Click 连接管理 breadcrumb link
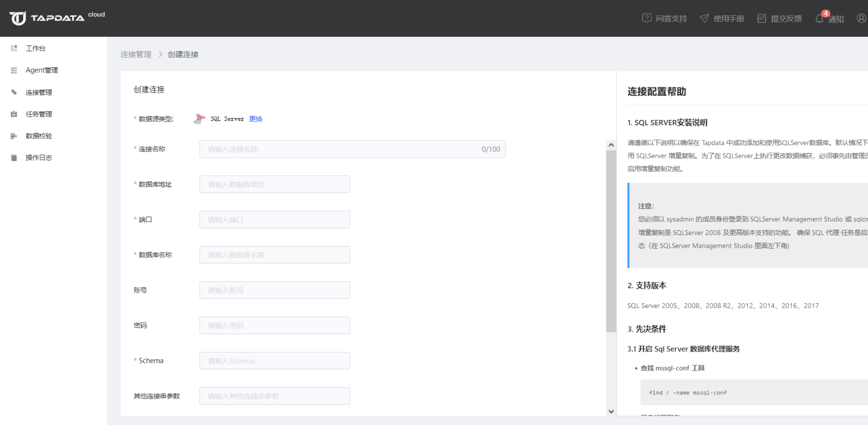Screen dimensions: 868x425 pyautogui.click(x=136, y=54)
